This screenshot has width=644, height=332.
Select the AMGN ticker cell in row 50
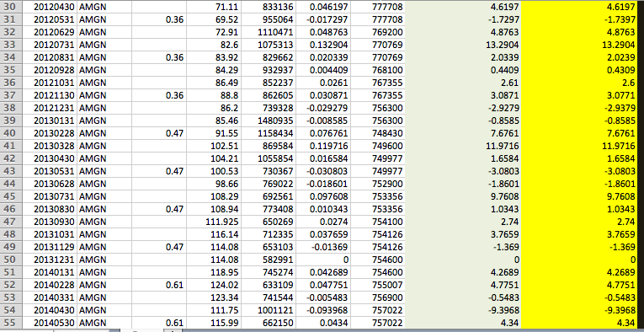[104, 260]
